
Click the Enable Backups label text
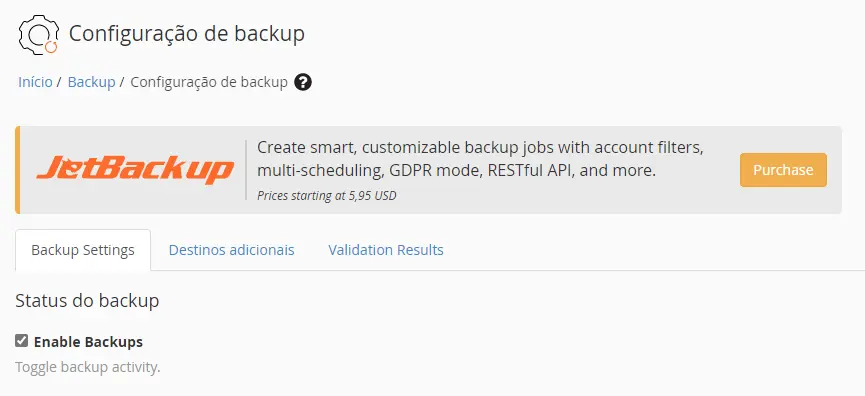pos(88,342)
